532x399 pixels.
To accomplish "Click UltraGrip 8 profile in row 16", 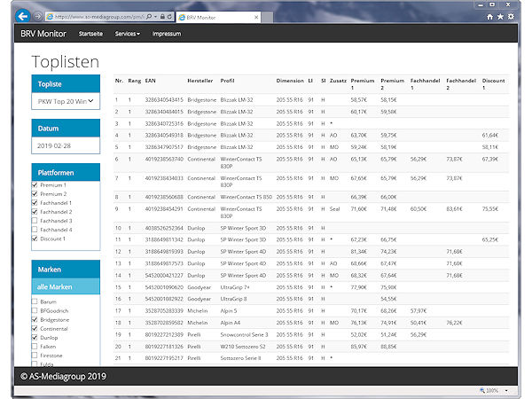I will click(x=234, y=299).
